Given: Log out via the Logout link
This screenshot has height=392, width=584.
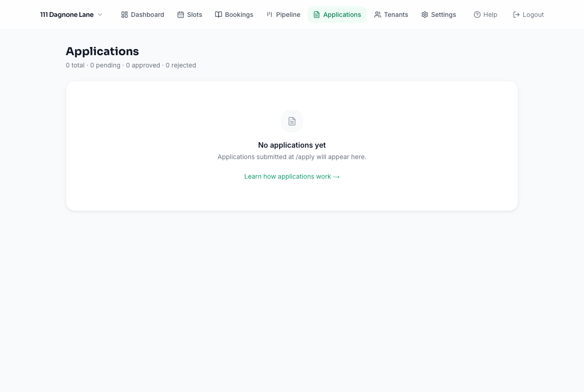Looking at the screenshot, I should click(x=528, y=15).
